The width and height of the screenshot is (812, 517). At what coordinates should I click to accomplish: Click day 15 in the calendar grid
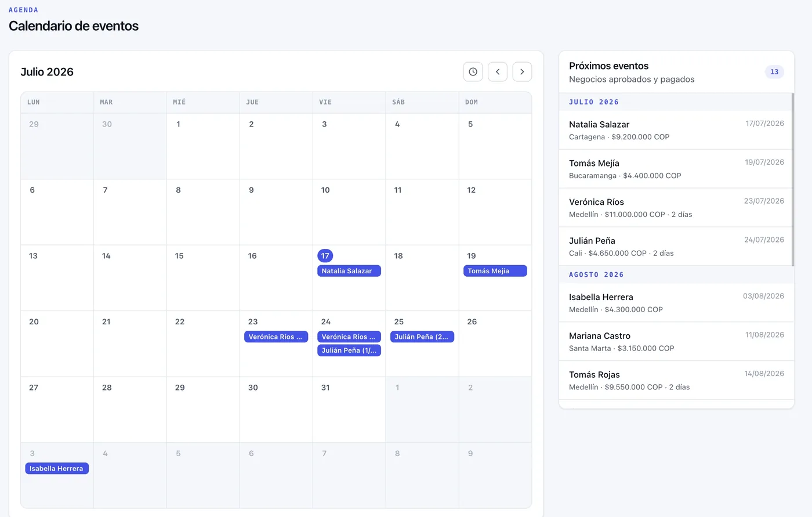[x=203, y=277]
